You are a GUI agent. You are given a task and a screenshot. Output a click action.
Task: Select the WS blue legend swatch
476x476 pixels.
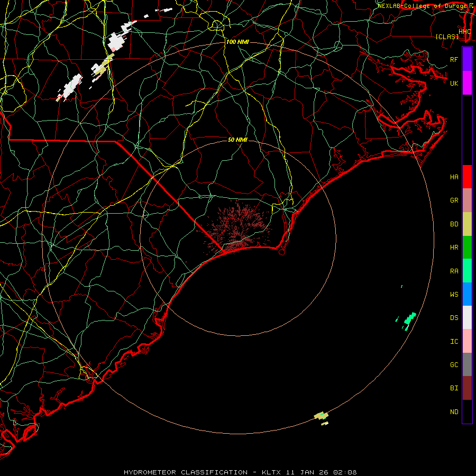click(467, 294)
